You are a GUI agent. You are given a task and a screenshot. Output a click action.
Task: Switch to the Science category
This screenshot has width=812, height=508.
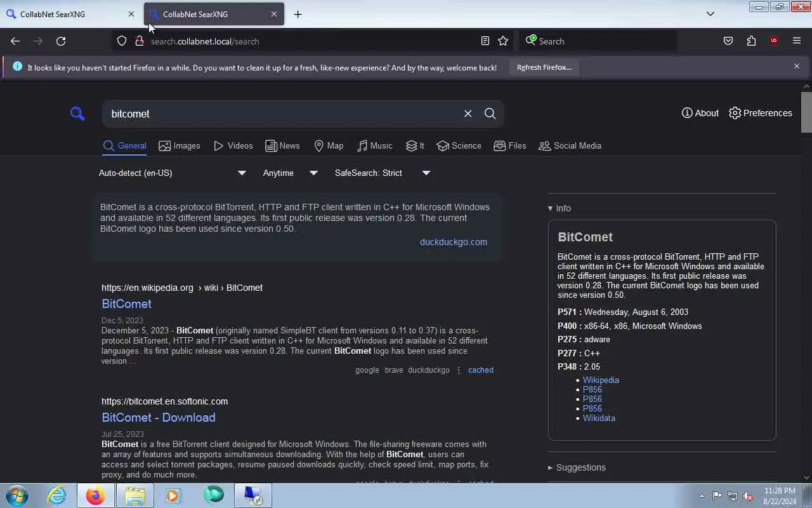click(459, 145)
